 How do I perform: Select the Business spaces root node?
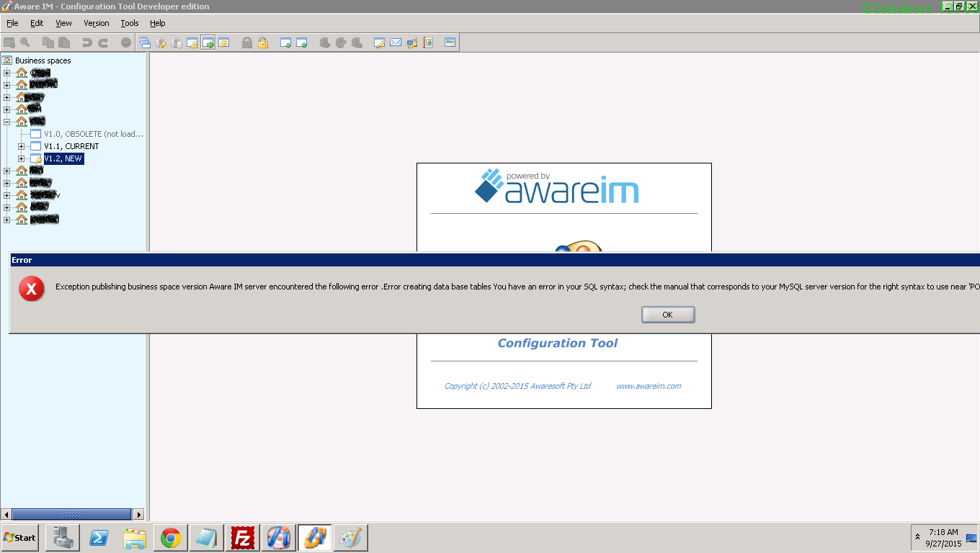click(x=43, y=60)
